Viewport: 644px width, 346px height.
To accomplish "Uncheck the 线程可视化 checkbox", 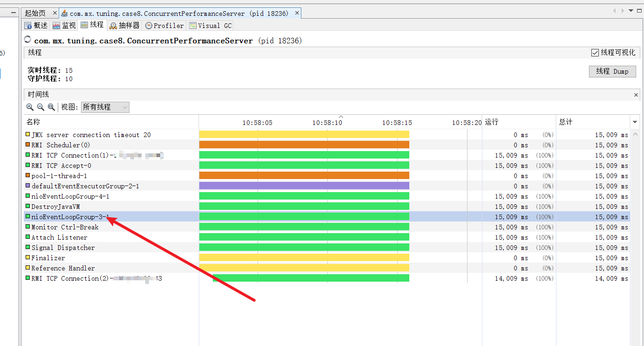I will tap(595, 53).
